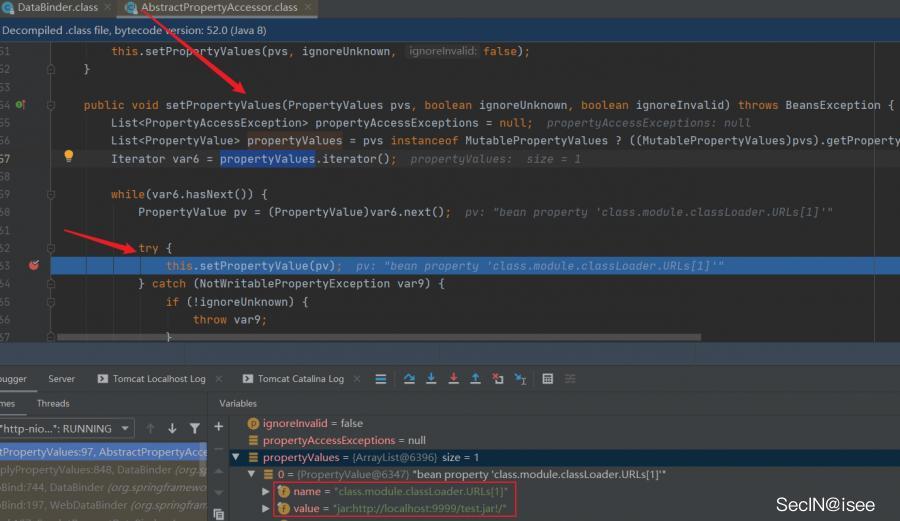Screen dimensions: 900x521
Task: Click the Copy icon in the watches sidebar
Action: 219,514
